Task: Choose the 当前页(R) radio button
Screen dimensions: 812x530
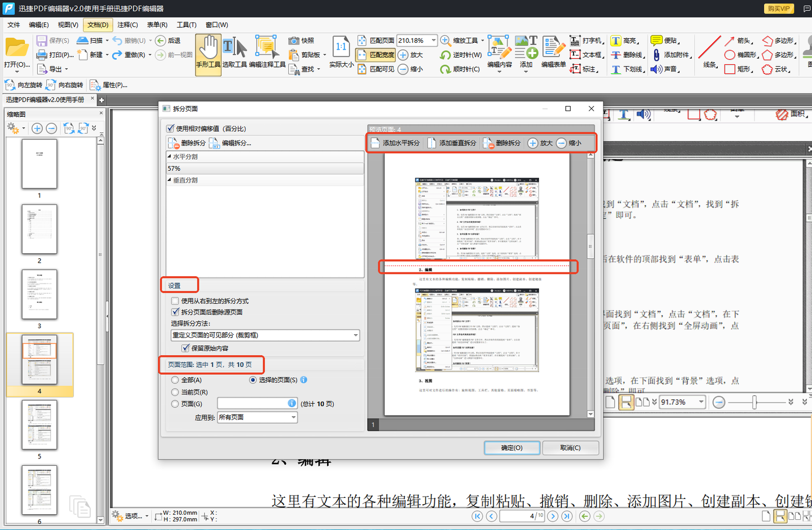Action: click(175, 392)
